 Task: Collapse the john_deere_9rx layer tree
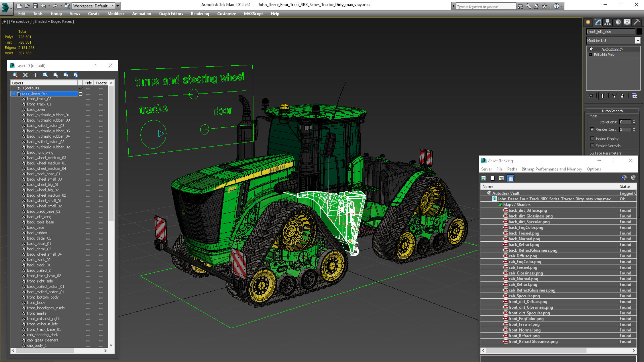[13, 94]
